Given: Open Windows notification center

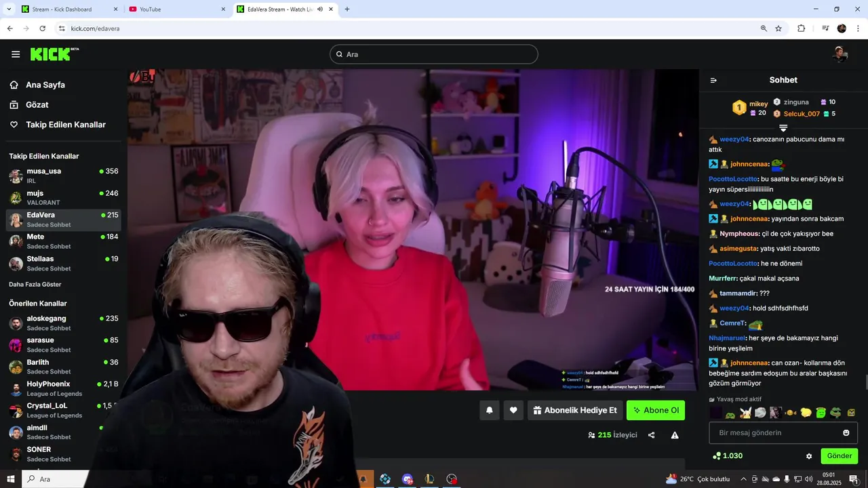Looking at the screenshot, I should point(854,479).
